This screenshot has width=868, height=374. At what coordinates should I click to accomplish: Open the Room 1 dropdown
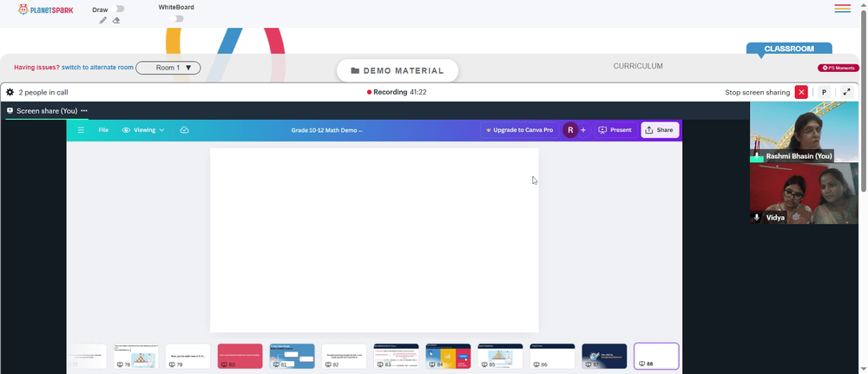tap(168, 68)
